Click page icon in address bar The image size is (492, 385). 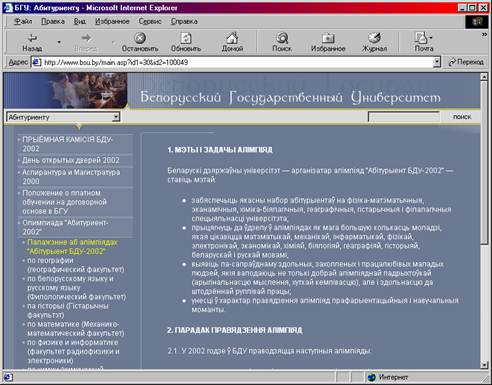pos(36,62)
